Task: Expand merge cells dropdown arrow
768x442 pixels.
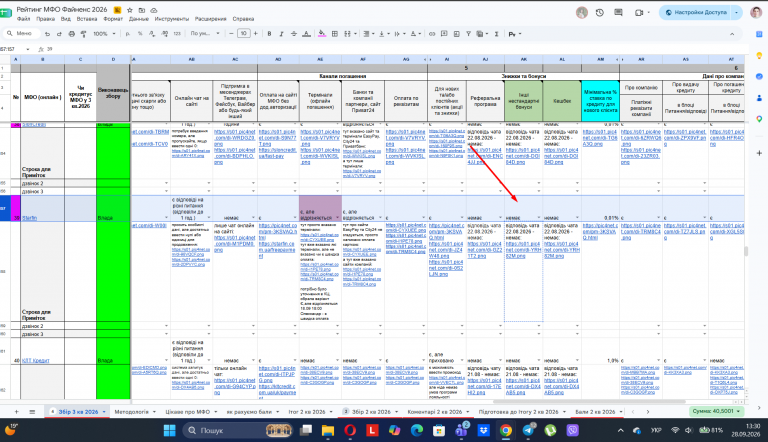Action: 355,34
